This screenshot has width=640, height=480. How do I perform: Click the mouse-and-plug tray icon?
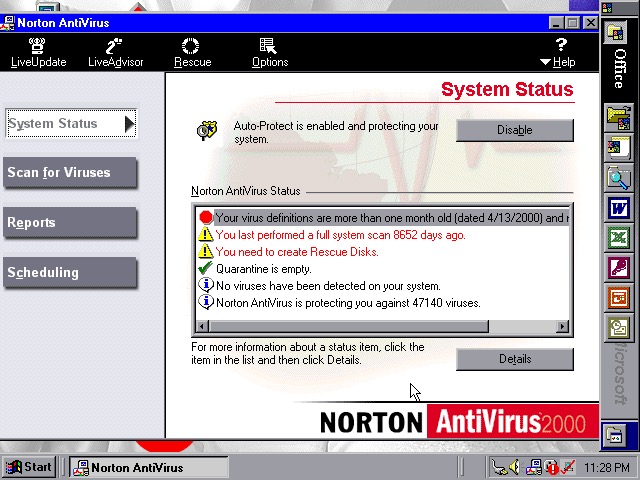click(x=499, y=467)
